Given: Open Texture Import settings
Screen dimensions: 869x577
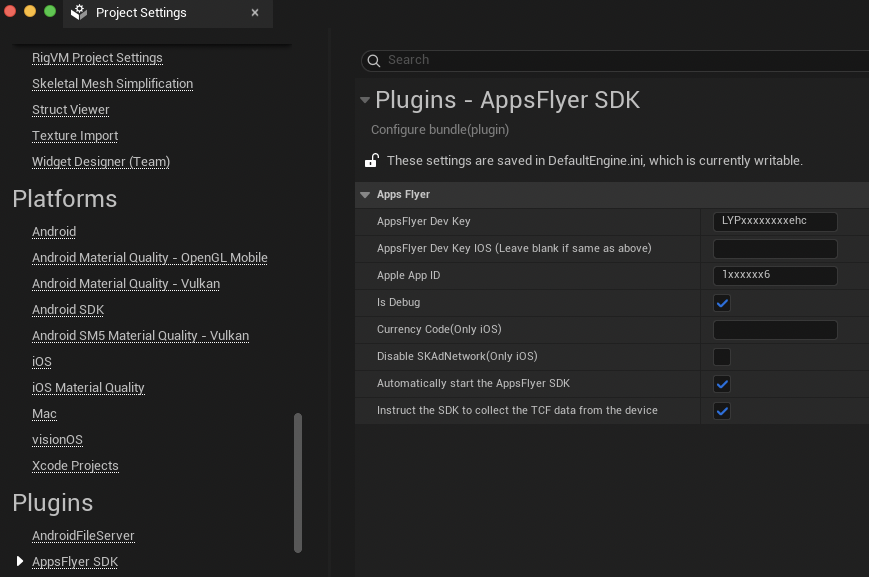Looking at the screenshot, I should (75, 136).
